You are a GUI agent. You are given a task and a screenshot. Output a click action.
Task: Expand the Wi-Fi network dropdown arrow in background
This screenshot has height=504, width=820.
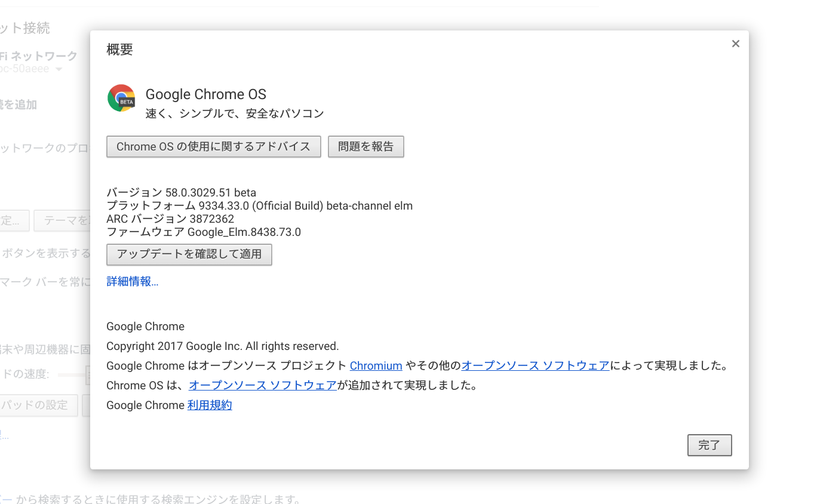point(59,69)
